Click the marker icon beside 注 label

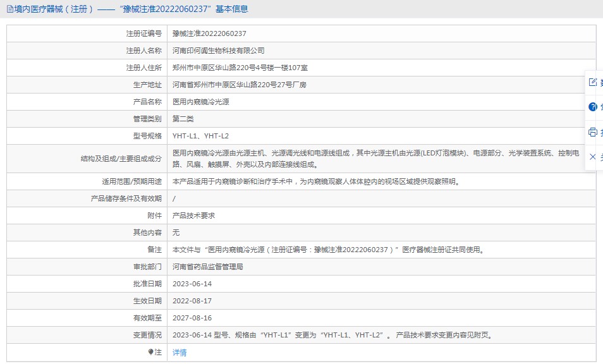[150, 352]
